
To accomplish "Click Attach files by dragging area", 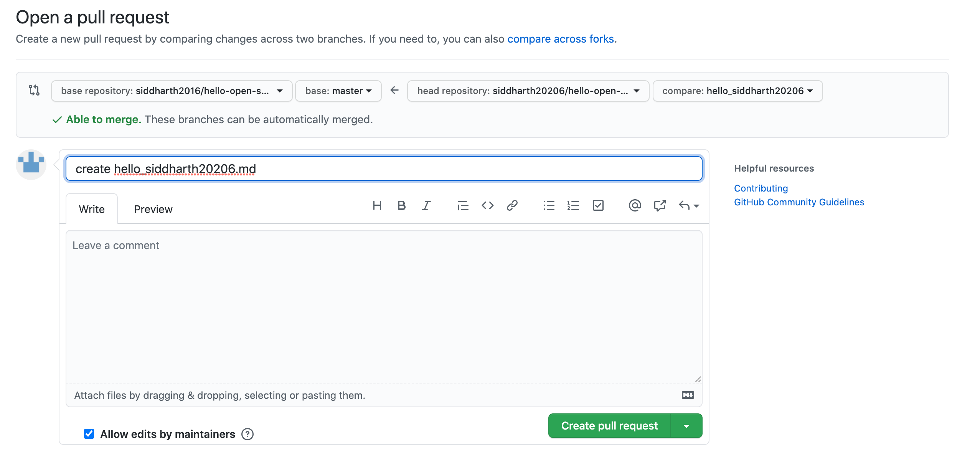I will 384,395.
